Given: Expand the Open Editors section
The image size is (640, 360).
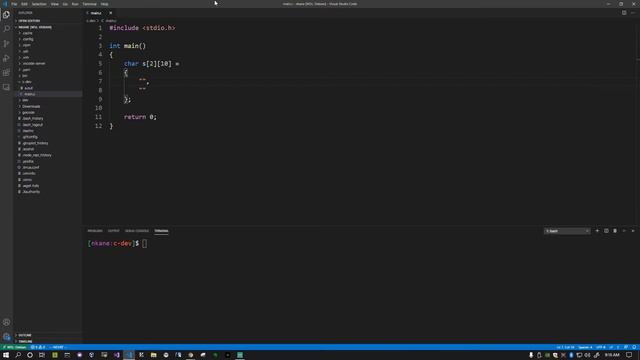Looking at the screenshot, I should click(x=48, y=21).
